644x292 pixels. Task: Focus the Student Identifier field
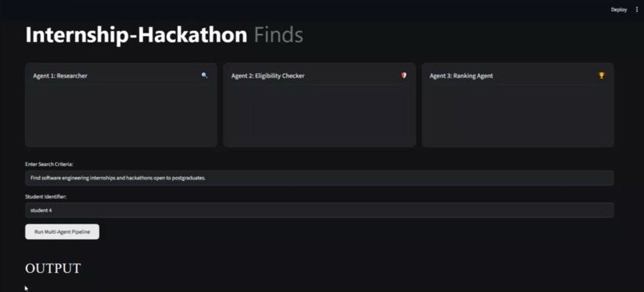coord(320,210)
